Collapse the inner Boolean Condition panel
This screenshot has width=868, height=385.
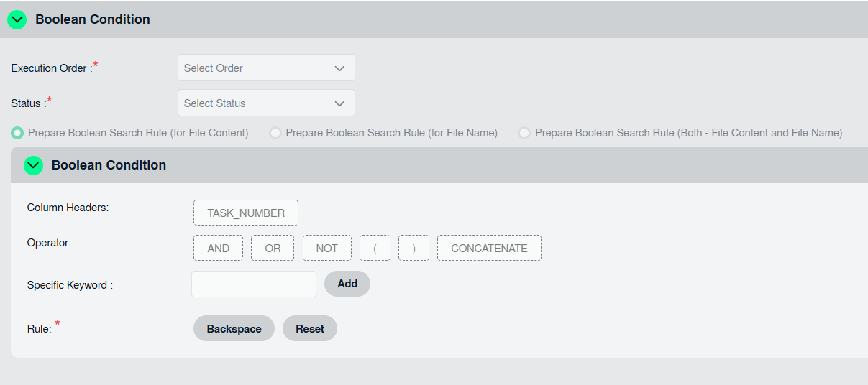point(33,166)
